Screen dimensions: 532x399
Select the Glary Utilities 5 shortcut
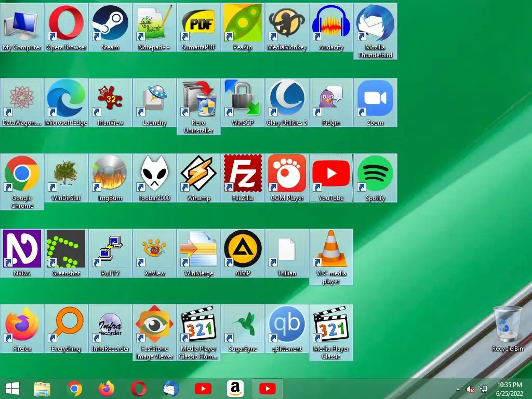[287, 102]
